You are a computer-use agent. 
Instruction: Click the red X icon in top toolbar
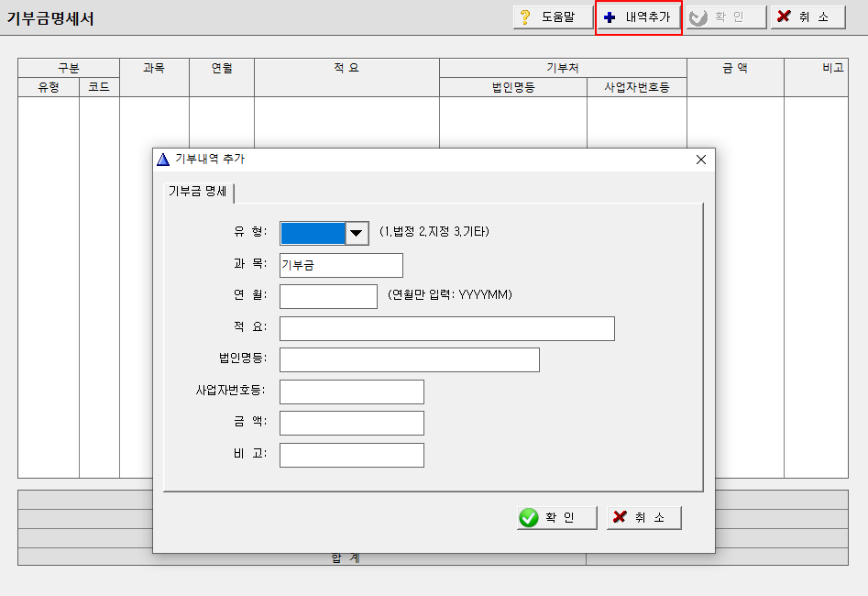pyautogui.click(x=784, y=17)
